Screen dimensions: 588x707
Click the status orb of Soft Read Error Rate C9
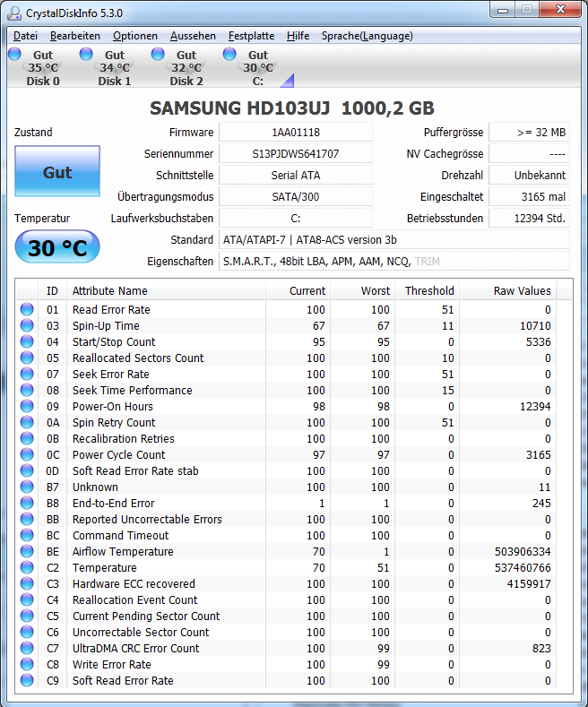click(27, 680)
